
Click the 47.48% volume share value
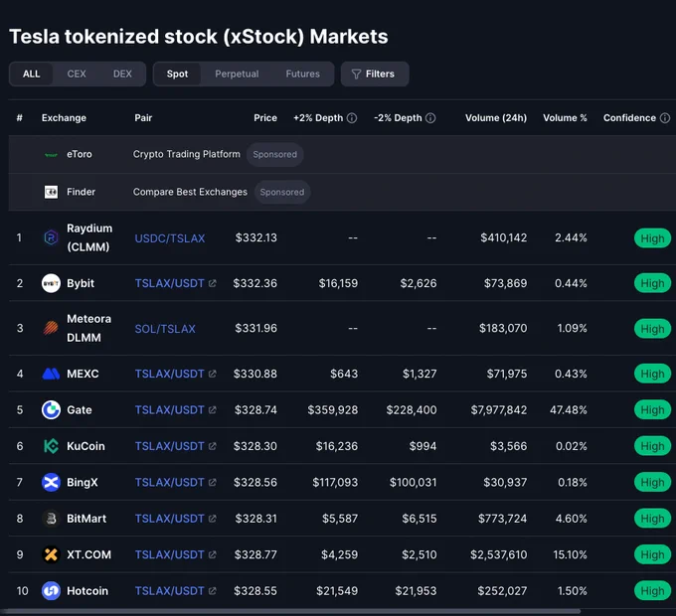(569, 410)
